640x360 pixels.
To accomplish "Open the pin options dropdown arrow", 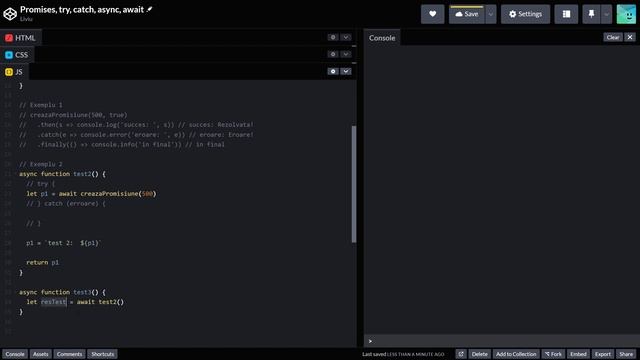I will click(607, 14).
